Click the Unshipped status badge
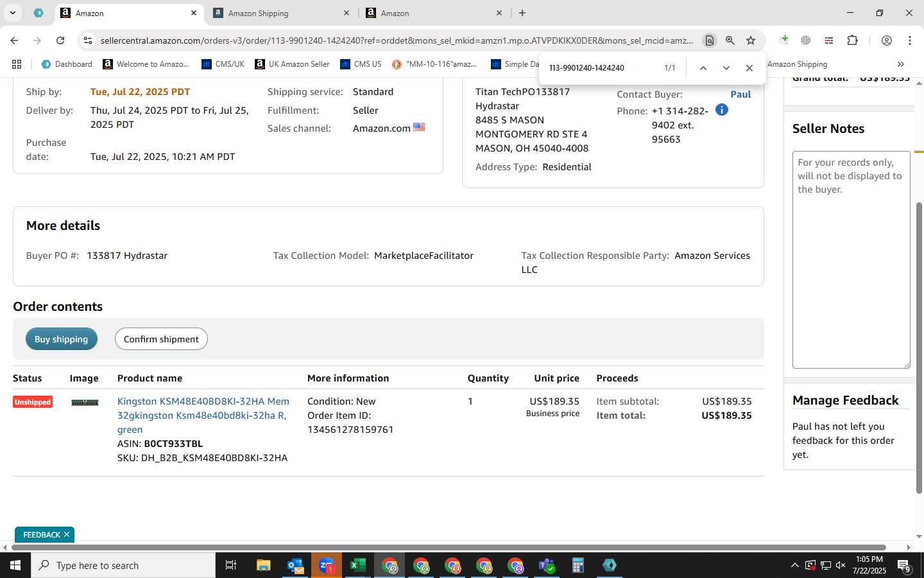This screenshot has width=924, height=578. [x=33, y=402]
